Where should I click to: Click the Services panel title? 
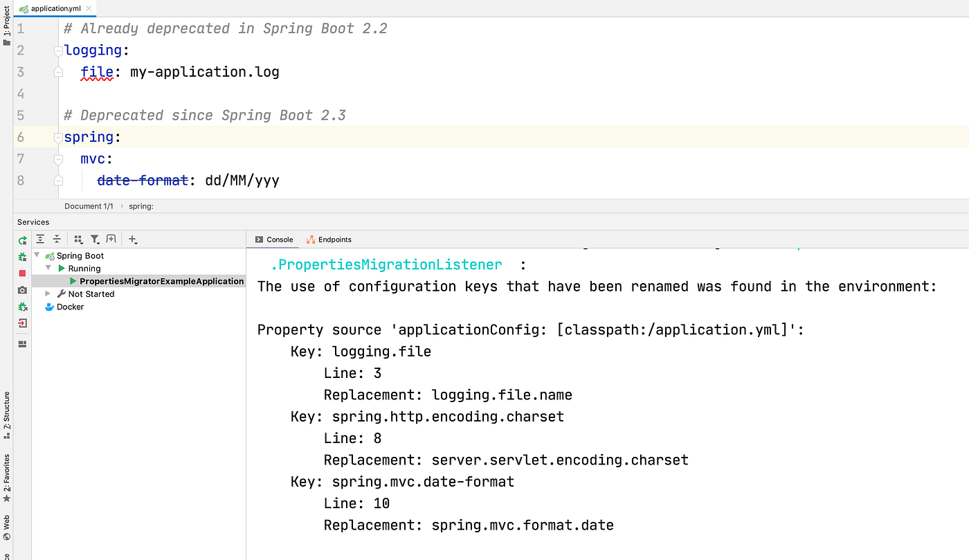coord(33,222)
